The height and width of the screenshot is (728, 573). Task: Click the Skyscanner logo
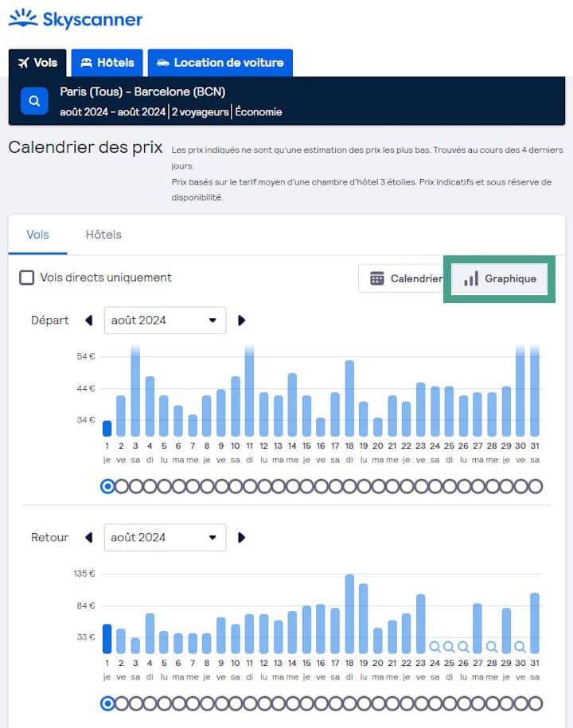(x=76, y=19)
